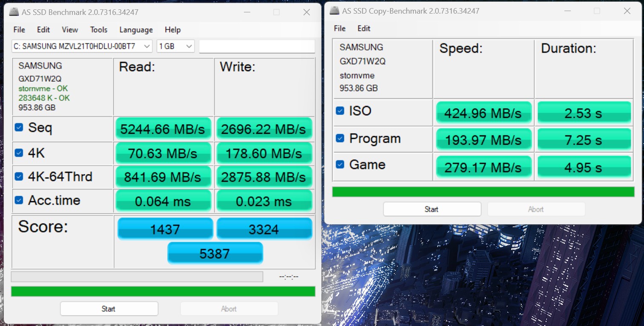Click Program speed 193.97 MB/s
The image size is (644, 326).
point(484,140)
